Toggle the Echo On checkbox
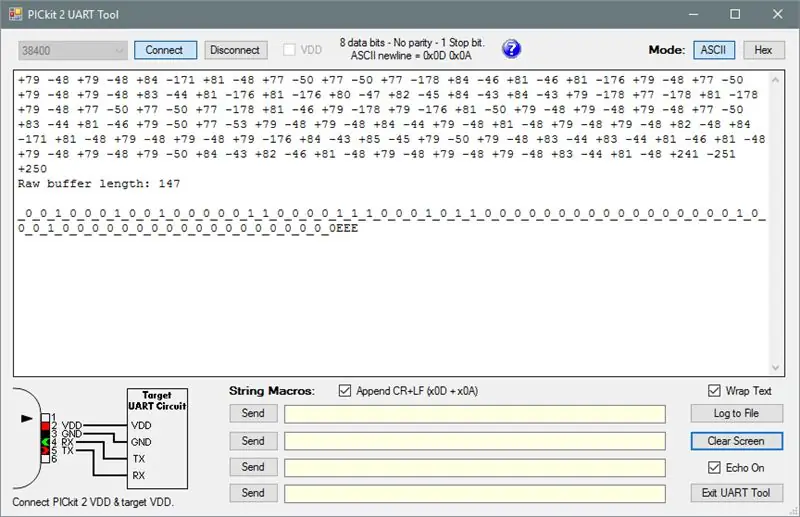 point(714,467)
